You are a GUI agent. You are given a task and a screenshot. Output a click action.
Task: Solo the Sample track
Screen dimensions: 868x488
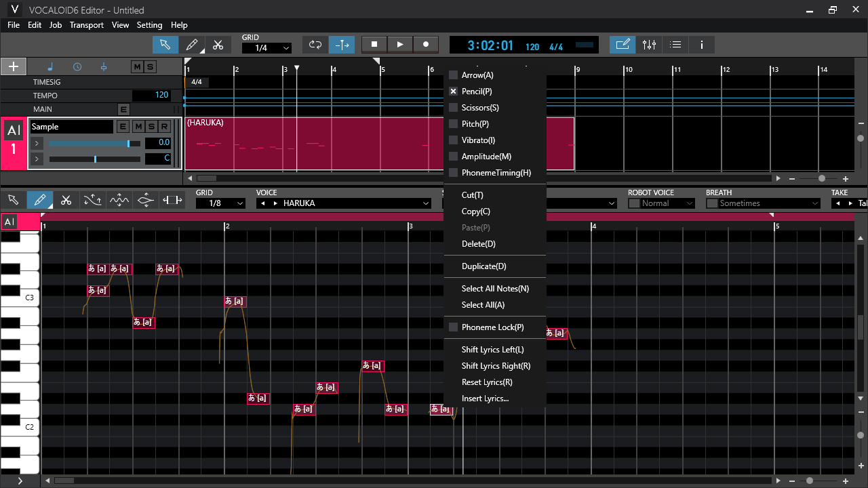pyautogui.click(x=151, y=127)
